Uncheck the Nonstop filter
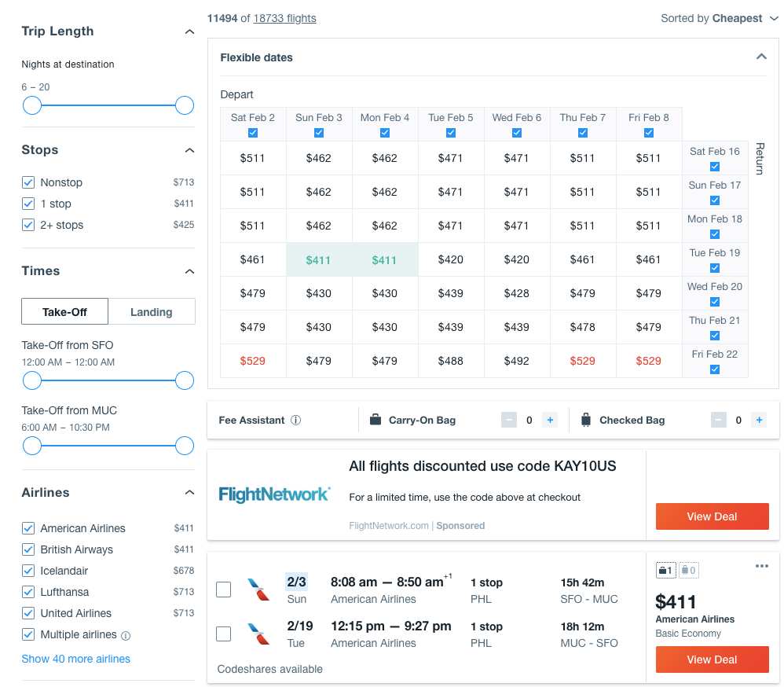784x687 pixels. click(28, 182)
